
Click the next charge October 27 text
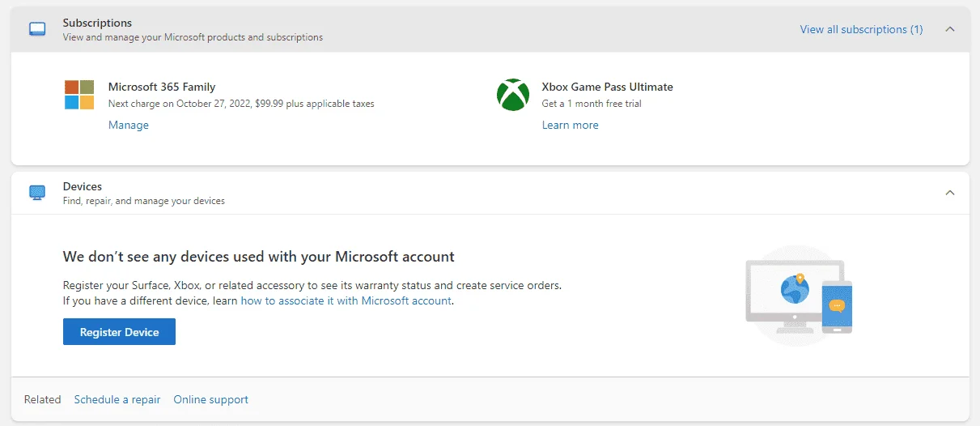pos(241,104)
